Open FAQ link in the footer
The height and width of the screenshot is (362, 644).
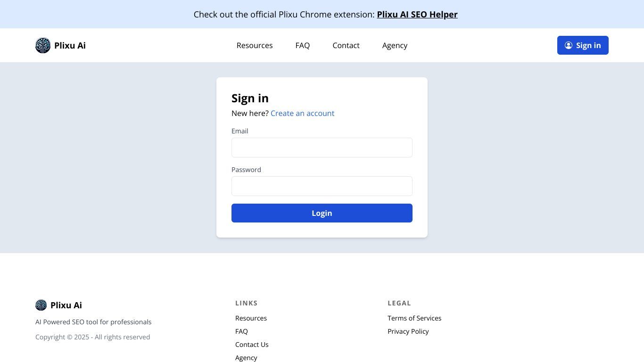[x=241, y=331]
